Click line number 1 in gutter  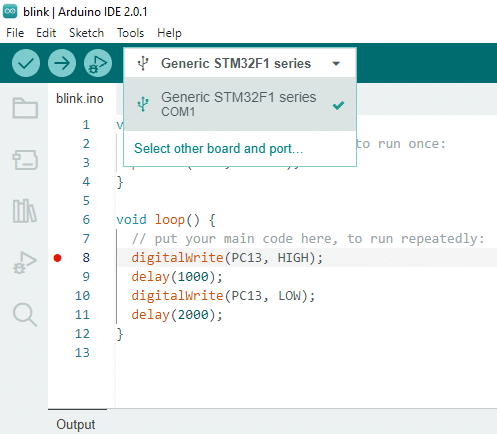coord(86,125)
